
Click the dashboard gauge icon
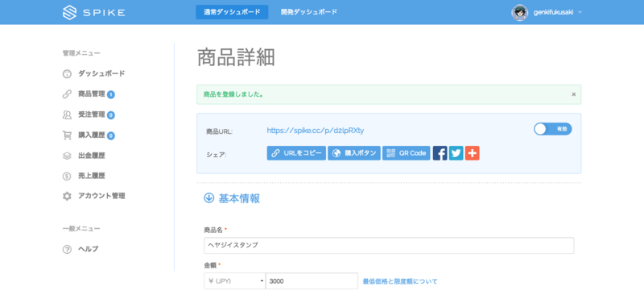point(67,74)
